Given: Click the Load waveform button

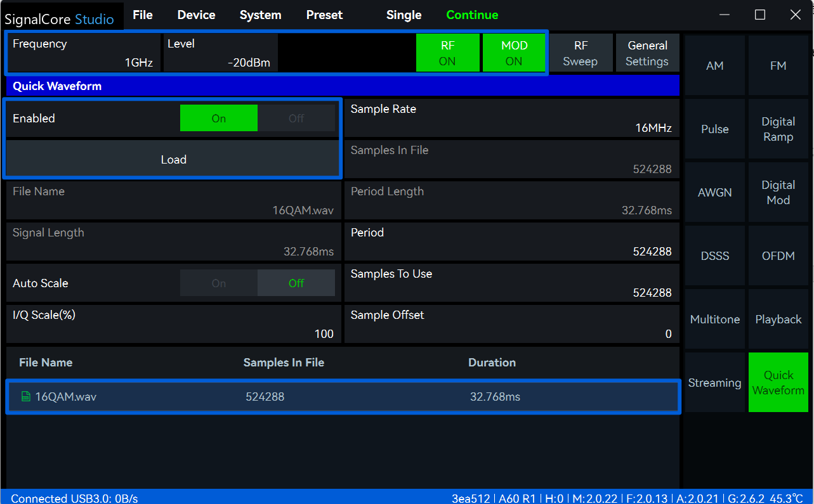Looking at the screenshot, I should [x=173, y=159].
